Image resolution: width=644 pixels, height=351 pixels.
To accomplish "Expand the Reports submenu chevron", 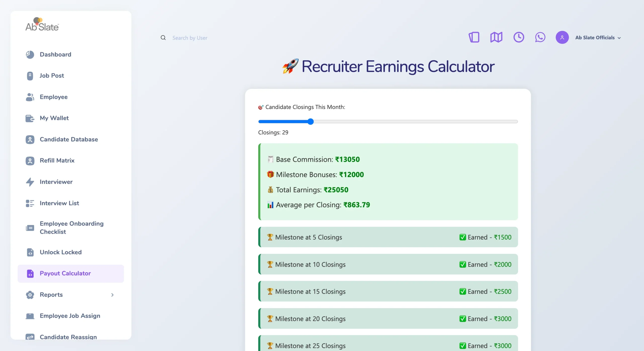I will (x=112, y=295).
